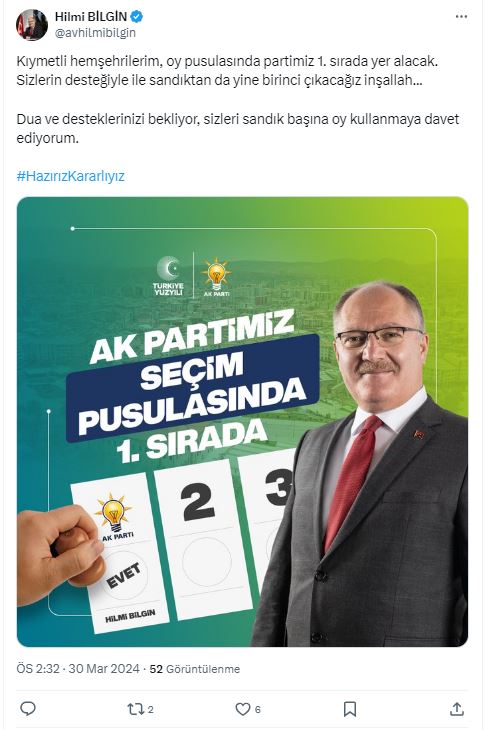Click the ÖS 2:32 · 30 Mar 2024 timestamp

[78, 669]
